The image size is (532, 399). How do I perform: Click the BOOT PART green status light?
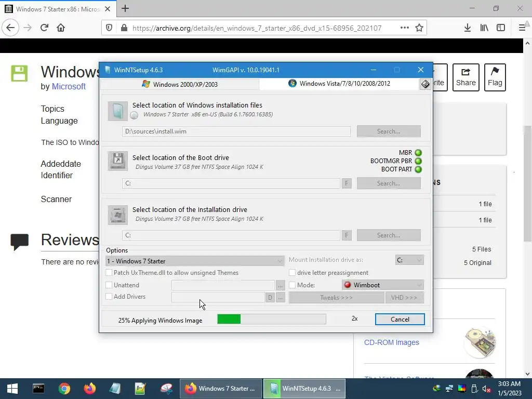[x=418, y=169]
